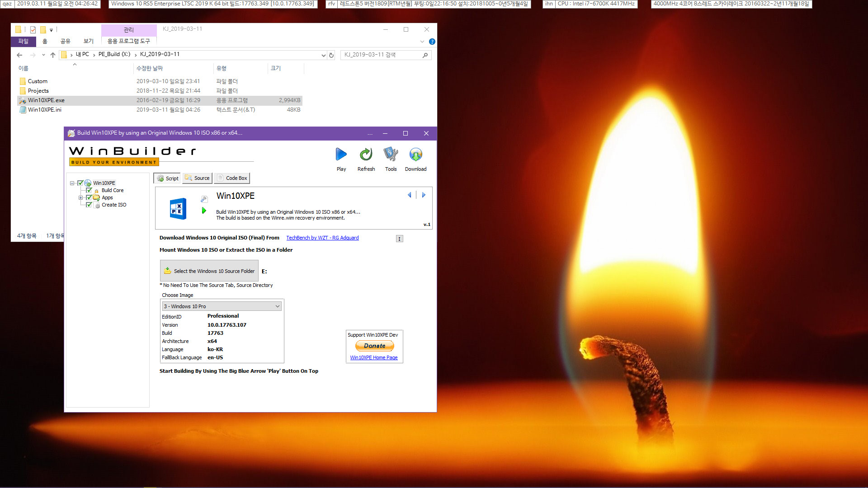Sort files by 유형 column header
Image resolution: width=868 pixels, height=488 pixels.
tap(241, 68)
